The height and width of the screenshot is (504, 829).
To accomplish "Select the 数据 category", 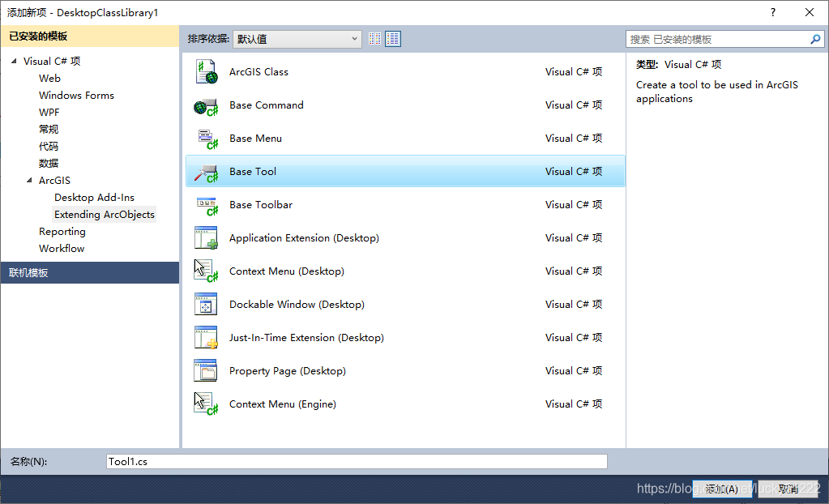I will pyautogui.click(x=49, y=164).
